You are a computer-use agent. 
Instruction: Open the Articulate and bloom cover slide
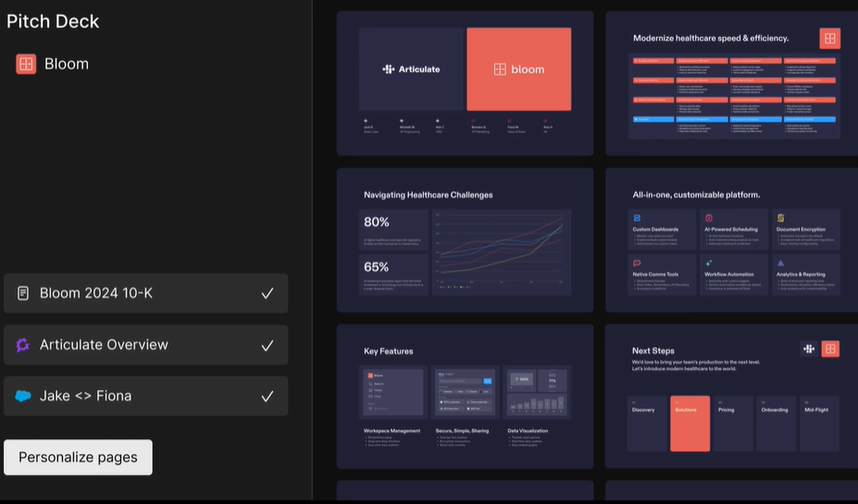point(466,83)
